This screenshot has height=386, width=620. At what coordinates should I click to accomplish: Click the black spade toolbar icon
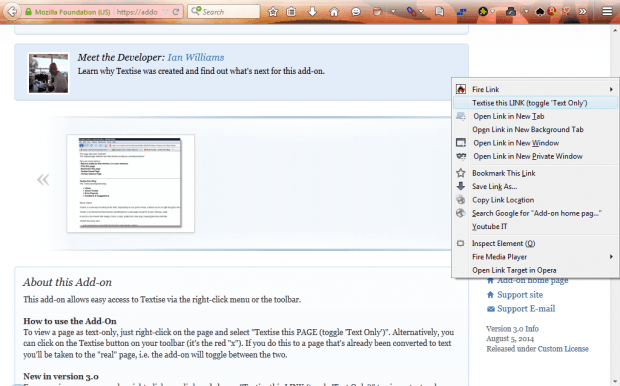[540, 12]
